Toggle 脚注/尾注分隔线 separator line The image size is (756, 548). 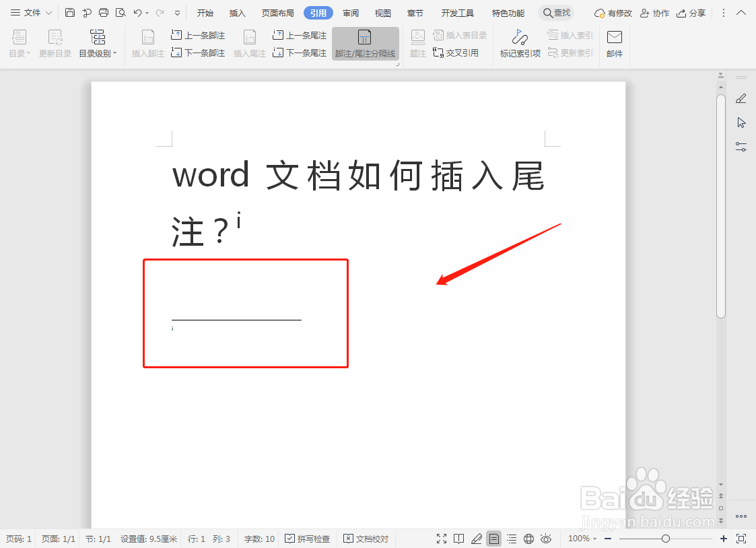[x=365, y=43]
